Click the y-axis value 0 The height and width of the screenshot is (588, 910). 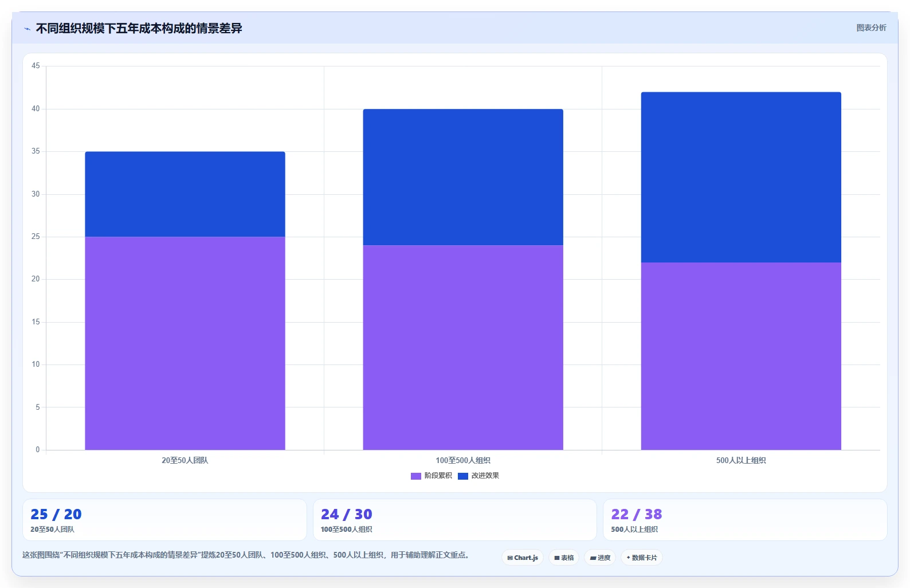[x=38, y=450]
